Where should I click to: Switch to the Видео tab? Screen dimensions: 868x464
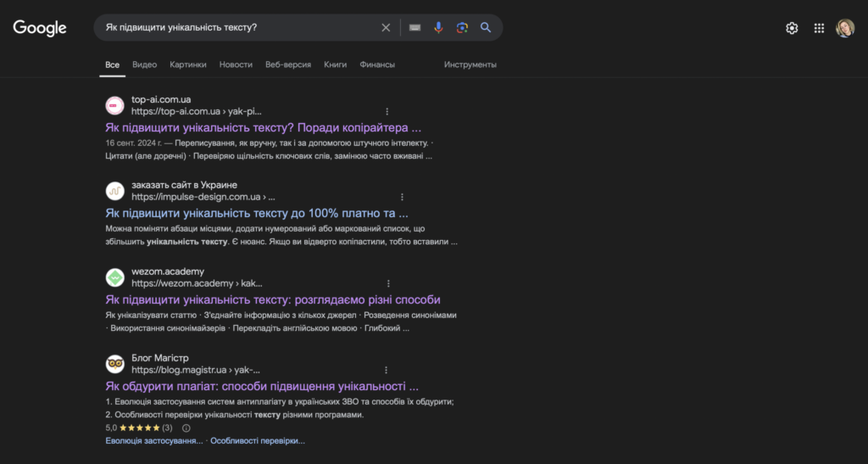[x=145, y=64]
